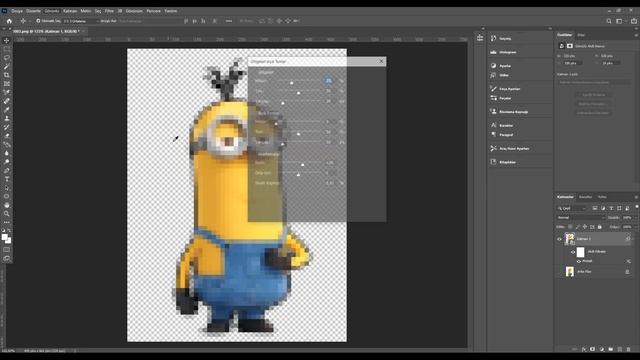Open the Filtre menu
This screenshot has width=640, height=360.
point(109,11)
